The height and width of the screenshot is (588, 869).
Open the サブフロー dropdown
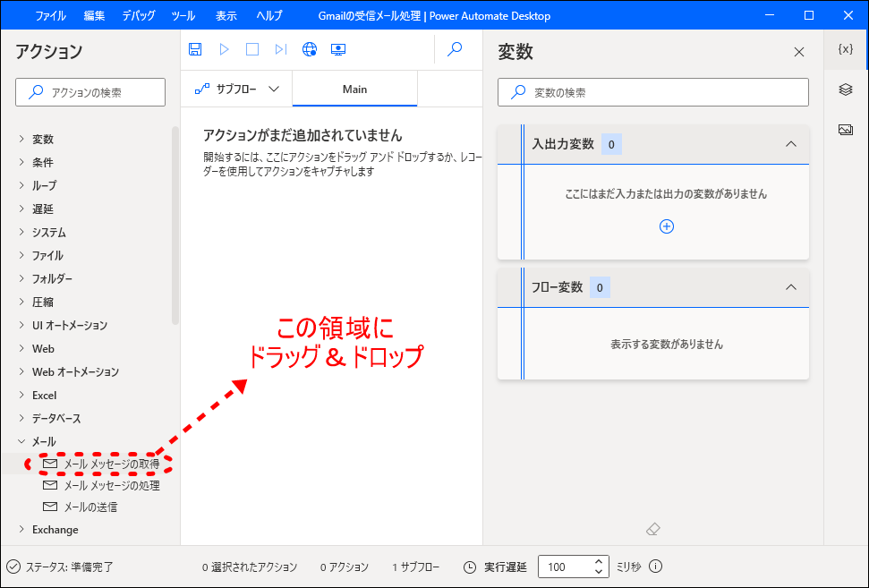pos(236,89)
